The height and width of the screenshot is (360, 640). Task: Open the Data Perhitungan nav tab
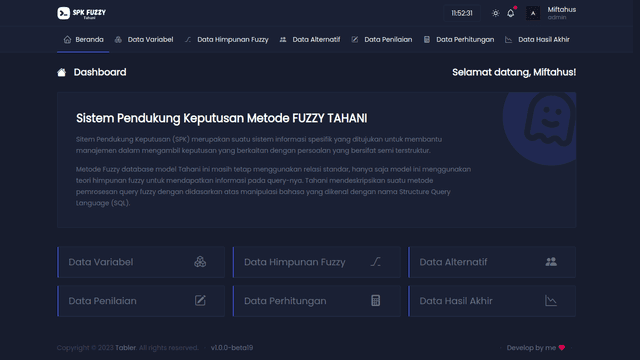[458, 40]
